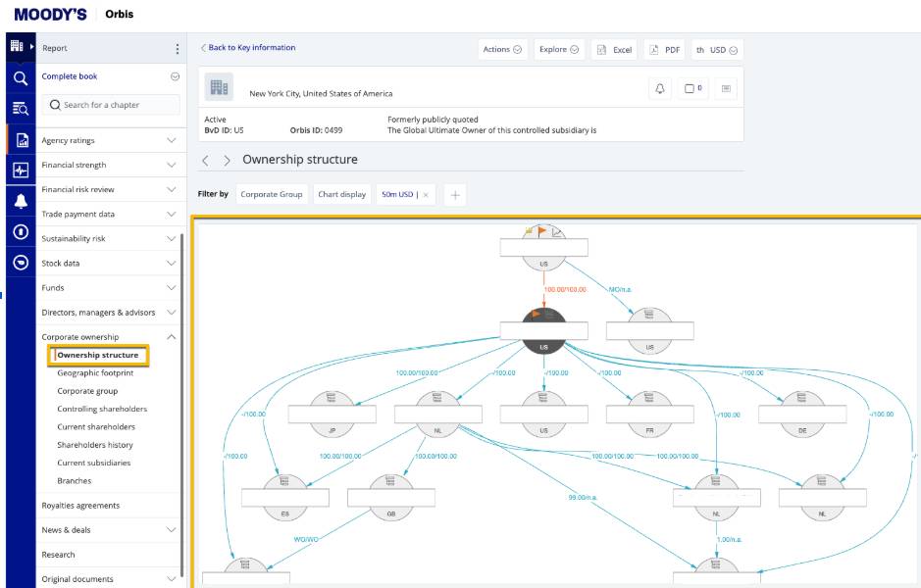Expand the Original documents section
921x588 pixels.
[x=172, y=579]
